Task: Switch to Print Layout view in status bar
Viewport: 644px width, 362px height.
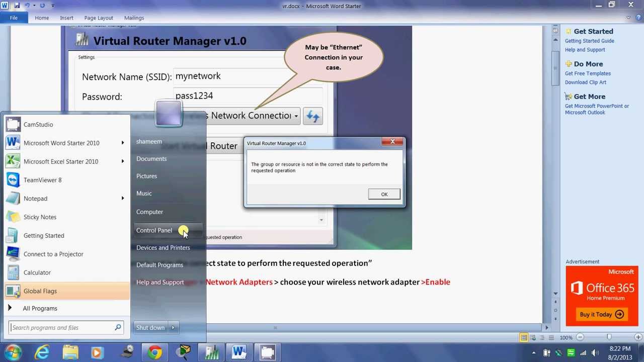Action: point(524,337)
